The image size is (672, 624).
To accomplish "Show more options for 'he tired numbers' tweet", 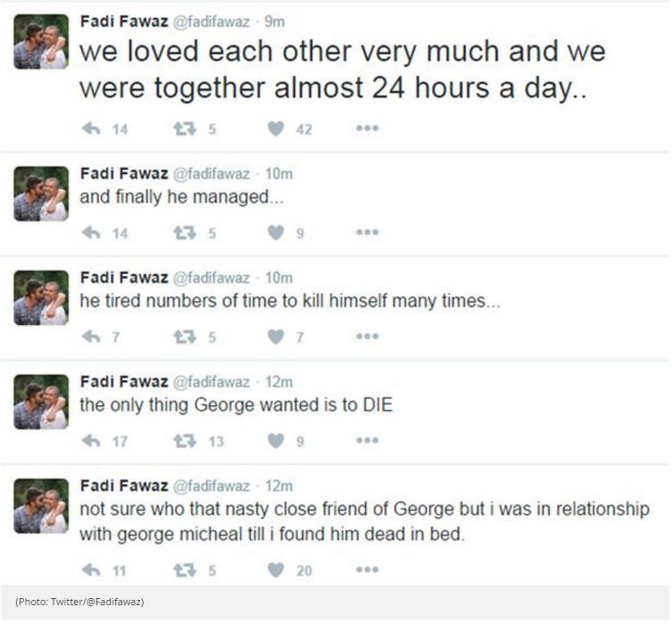I will click(367, 337).
